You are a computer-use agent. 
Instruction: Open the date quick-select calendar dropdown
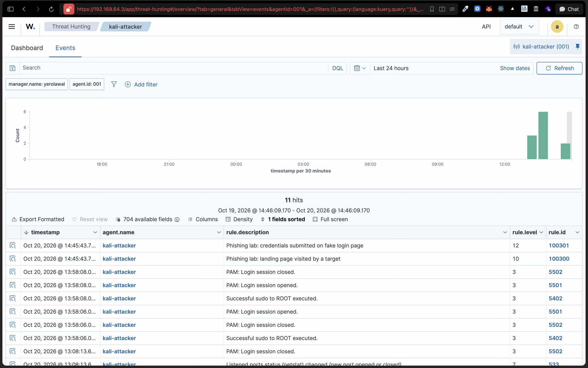pyautogui.click(x=360, y=68)
